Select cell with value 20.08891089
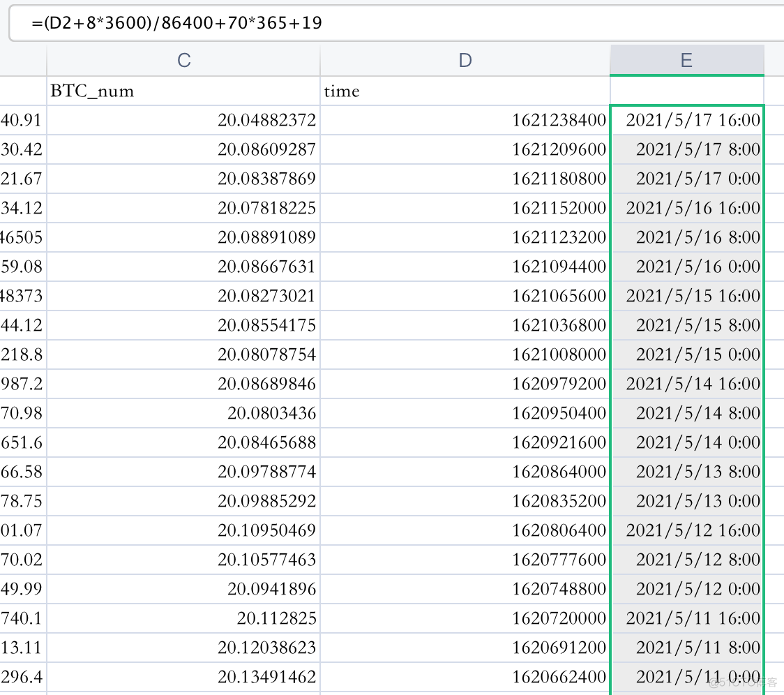Viewport: 784px width, 695px height. (183, 237)
